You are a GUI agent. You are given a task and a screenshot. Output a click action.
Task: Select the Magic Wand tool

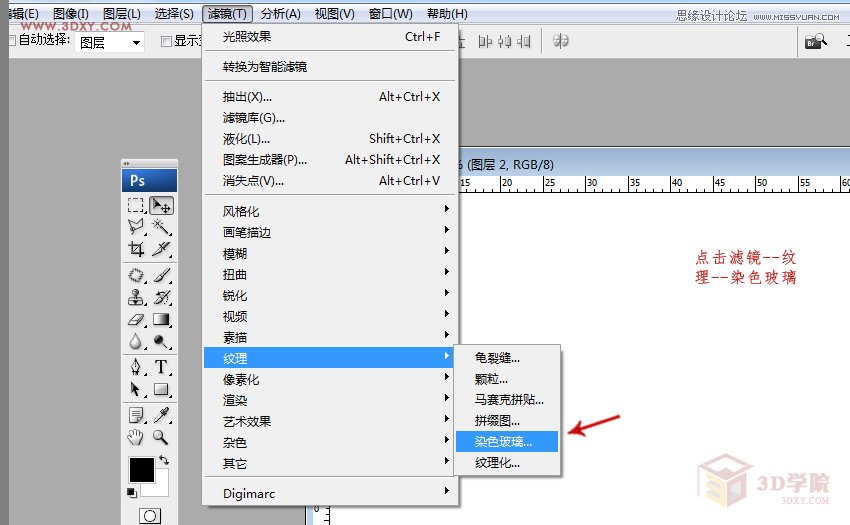[162, 226]
